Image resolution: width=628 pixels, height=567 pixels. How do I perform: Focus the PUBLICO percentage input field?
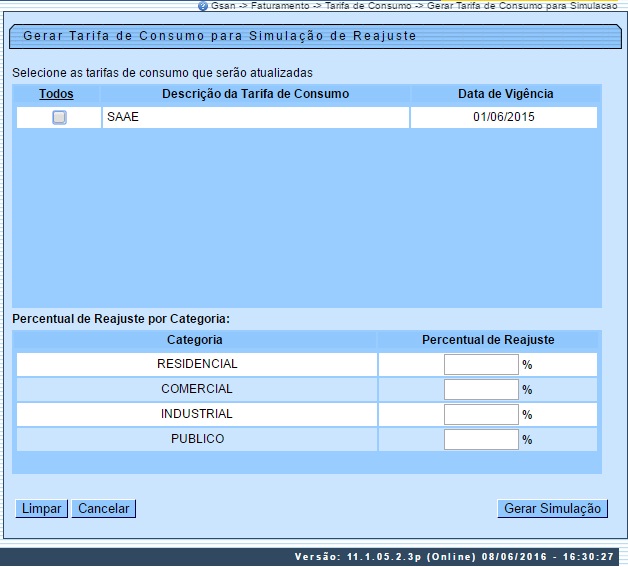(x=481, y=439)
